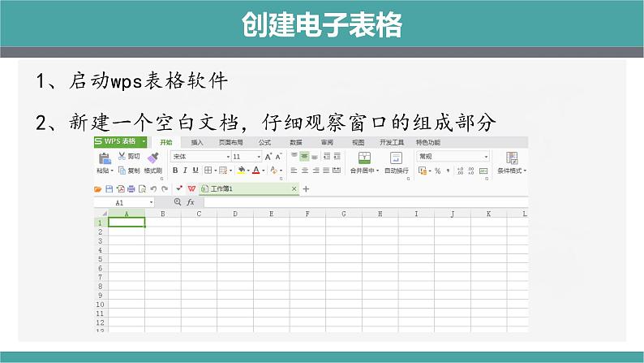644x363 pixels.
Task: Click the Paste clipboard icon
Action: coord(105,158)
